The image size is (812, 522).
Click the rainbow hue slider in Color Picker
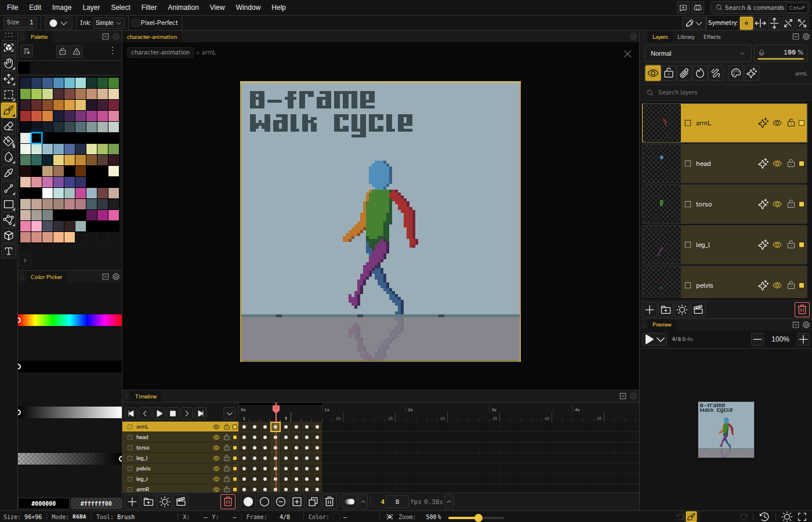pos(70,320)
